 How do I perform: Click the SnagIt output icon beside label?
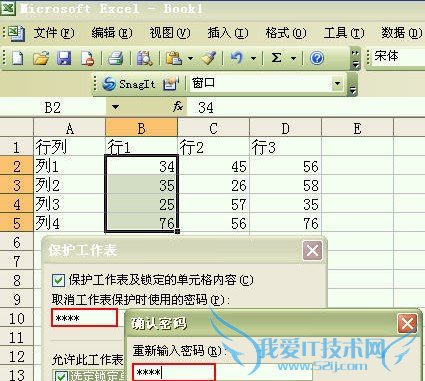coord(171,84)
